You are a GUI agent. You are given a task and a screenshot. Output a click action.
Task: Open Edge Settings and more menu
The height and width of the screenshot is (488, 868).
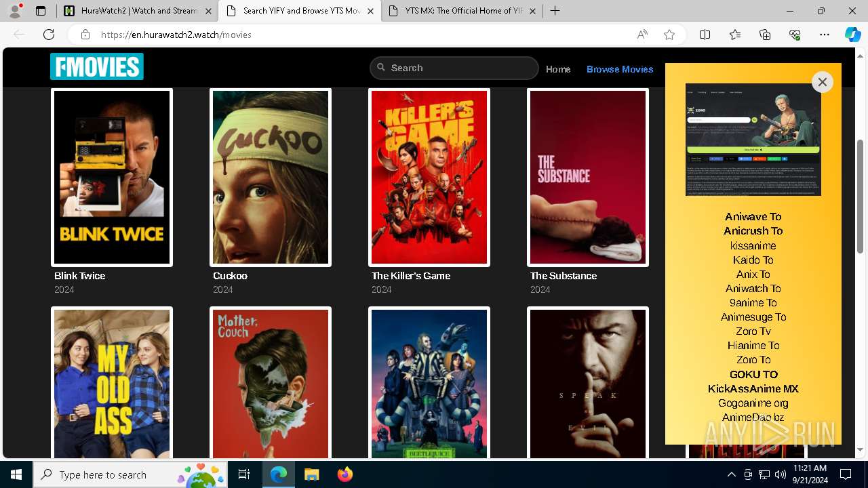pos(825,35)
